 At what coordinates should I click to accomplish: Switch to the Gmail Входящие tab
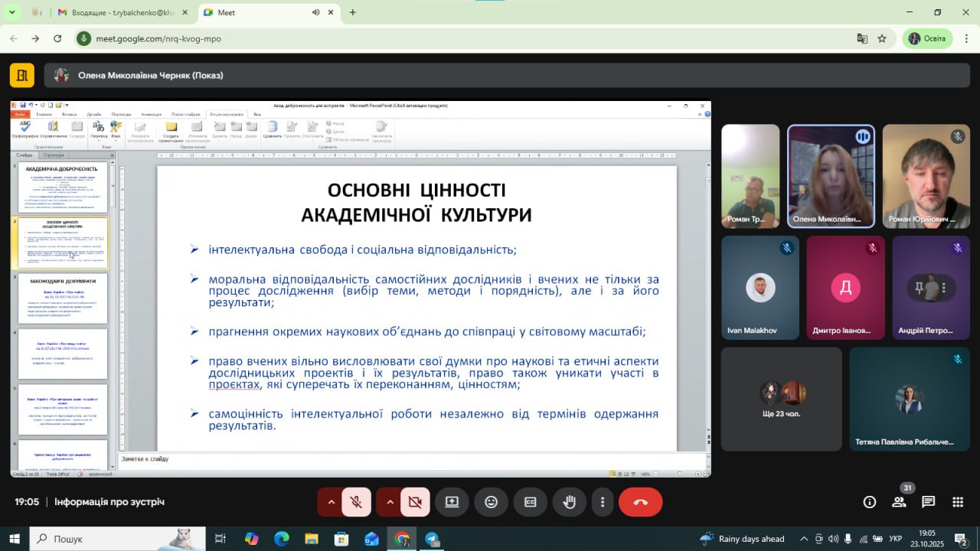click(121, 12)
